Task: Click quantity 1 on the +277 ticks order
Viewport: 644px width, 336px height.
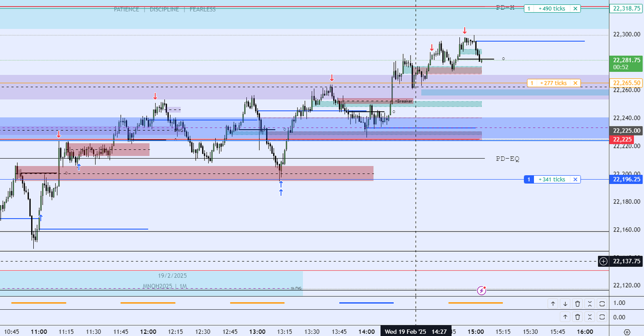Action: 532,83
